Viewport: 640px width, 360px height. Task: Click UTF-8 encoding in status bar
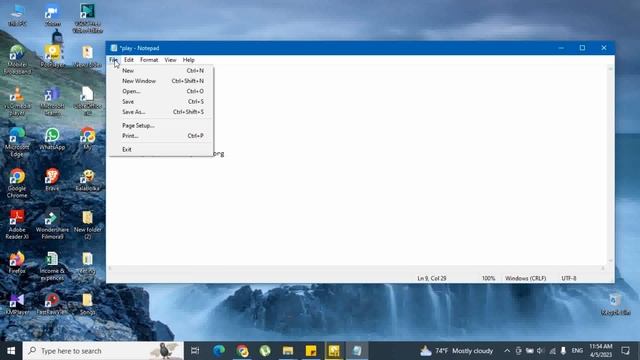tap(569, 278)
